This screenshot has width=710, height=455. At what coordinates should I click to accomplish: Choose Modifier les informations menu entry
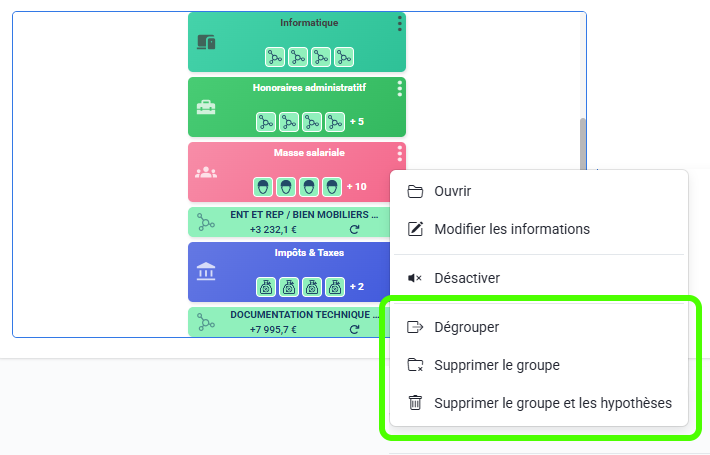coord(511,229)
